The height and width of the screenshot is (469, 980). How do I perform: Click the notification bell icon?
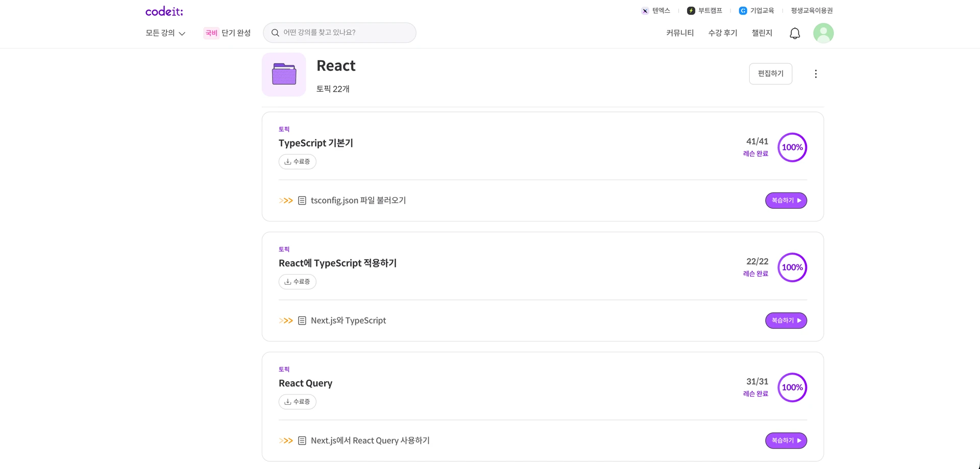tap(795, 33)
